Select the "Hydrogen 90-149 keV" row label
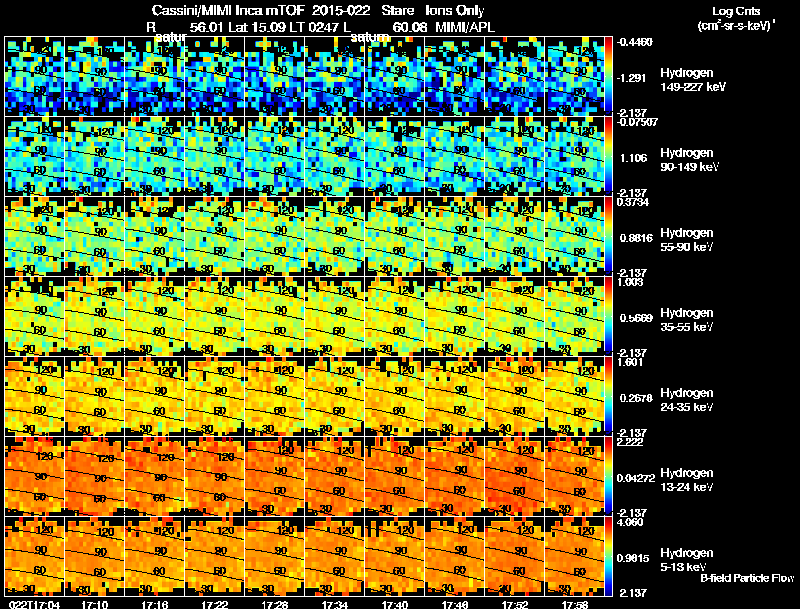The image size is (800, 609). pyautogui.click(x=690, y=160)
